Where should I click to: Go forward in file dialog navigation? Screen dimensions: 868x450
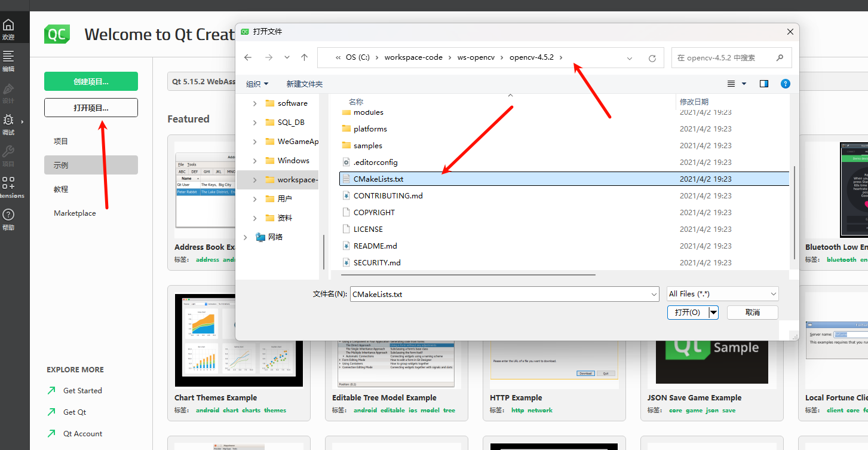269,57
